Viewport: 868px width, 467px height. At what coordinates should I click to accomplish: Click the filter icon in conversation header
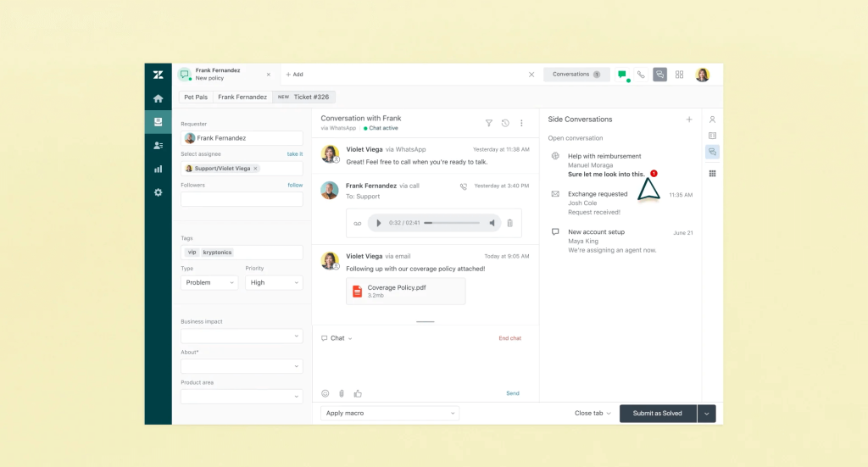[x=488, y=123]
